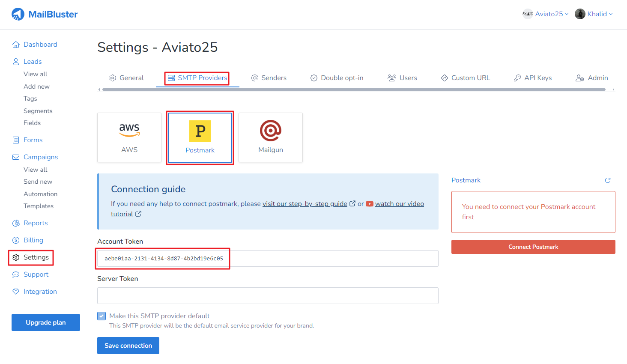The image size is (627, 364).
Task: Select View all under Campaigns
Action: point(36,170)
